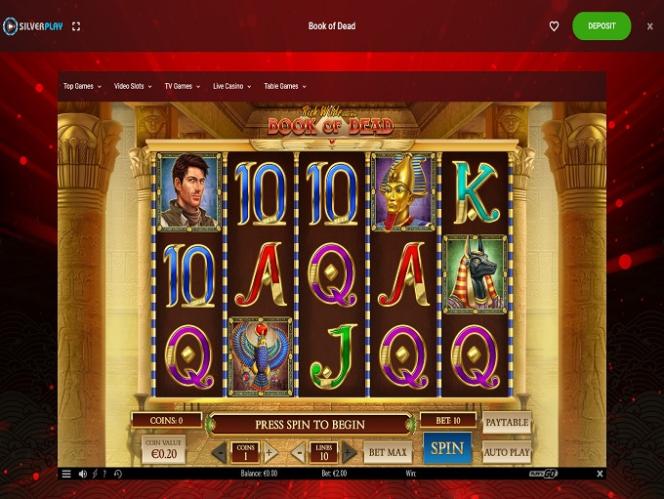Mute the game sound speaker icon
The height and width of the screenshot is (499, 664).
(83, 474)
